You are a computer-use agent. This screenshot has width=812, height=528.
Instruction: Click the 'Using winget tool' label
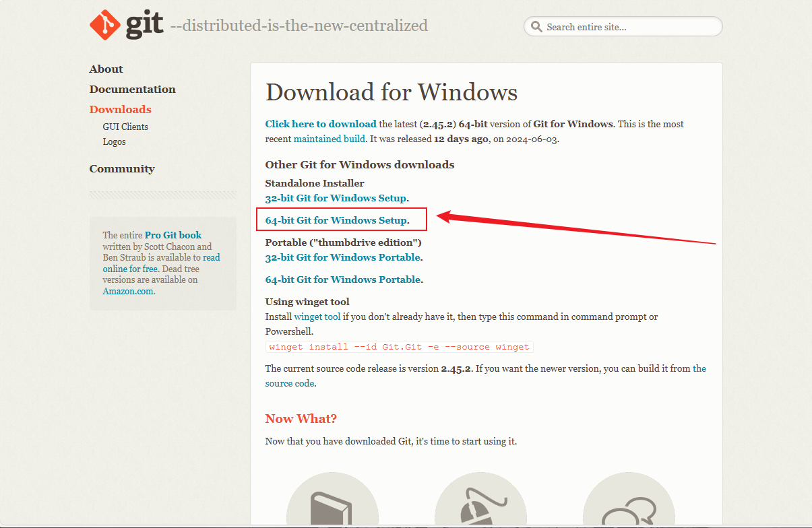[307, 302]
